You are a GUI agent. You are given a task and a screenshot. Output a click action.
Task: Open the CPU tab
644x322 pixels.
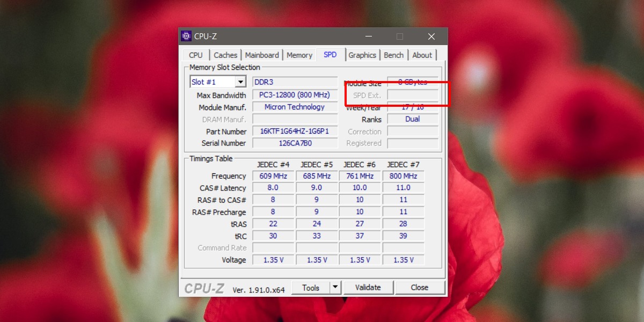click(x=196, y=55)
